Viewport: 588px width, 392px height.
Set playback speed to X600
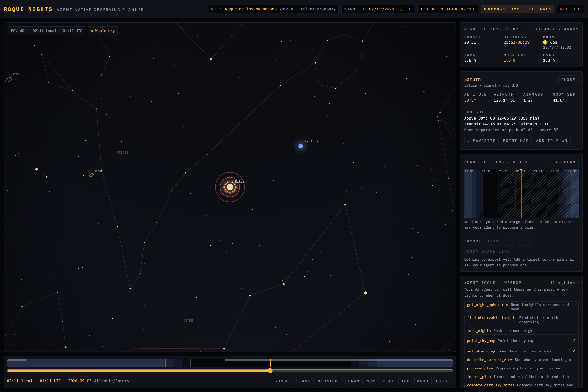point(422,381)
